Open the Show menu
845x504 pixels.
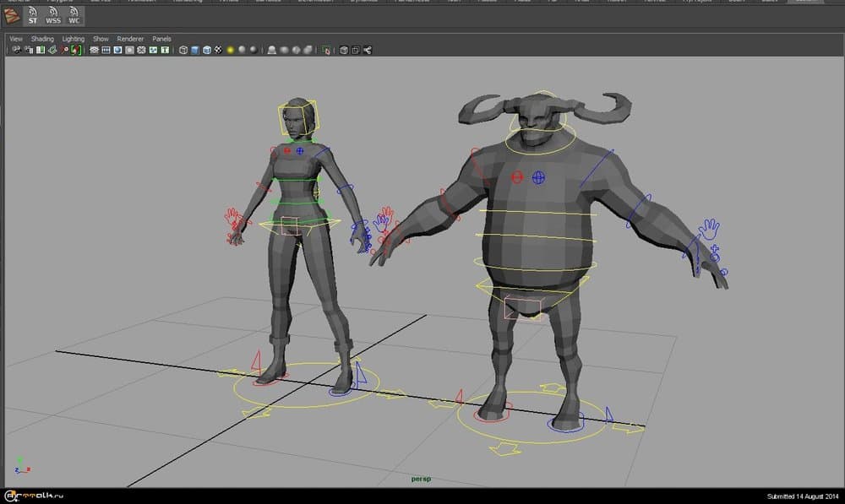pyautogui.click(x=100, y=39)
